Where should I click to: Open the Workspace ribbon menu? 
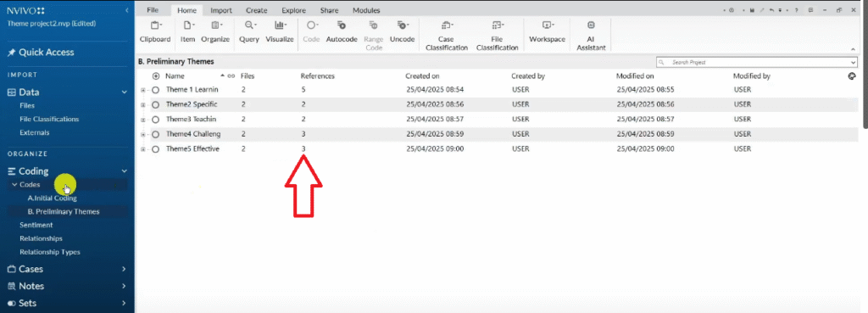547,32
